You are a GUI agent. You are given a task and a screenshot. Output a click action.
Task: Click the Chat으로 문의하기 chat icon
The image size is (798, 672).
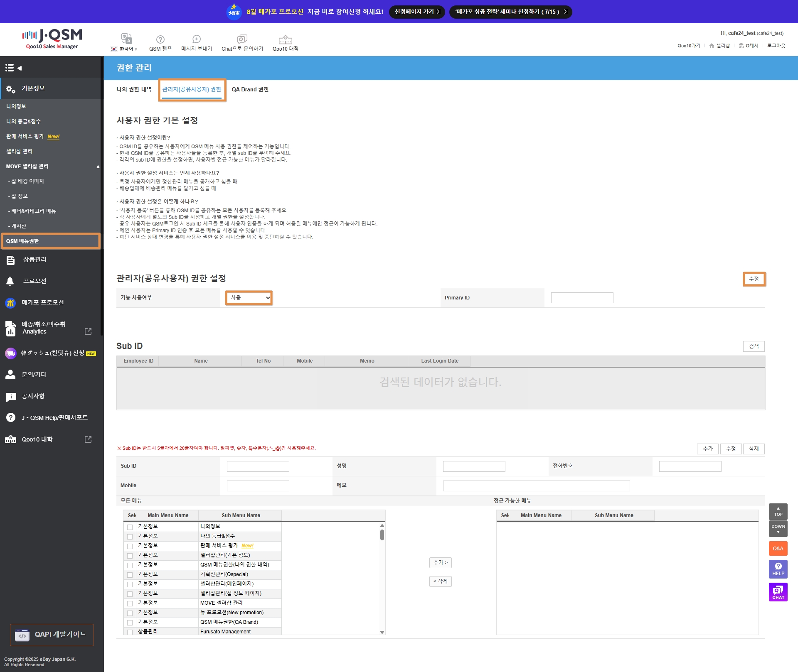(242, 39)
